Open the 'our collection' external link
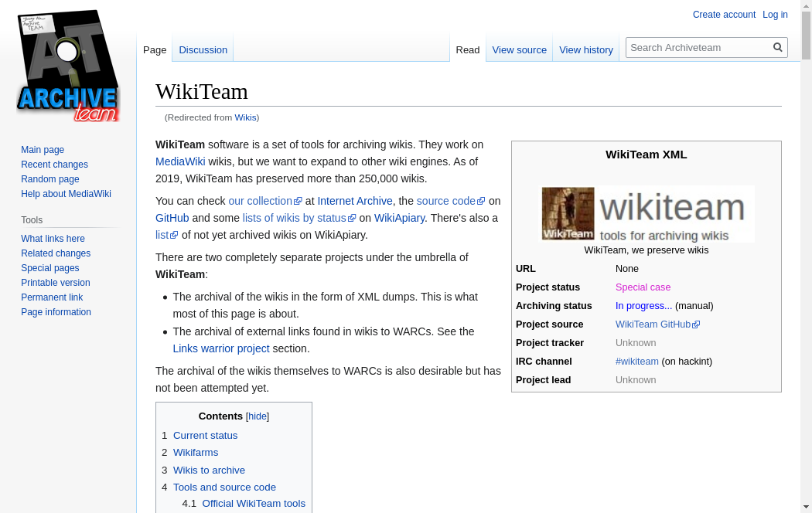812x513 pixels. 260,201
